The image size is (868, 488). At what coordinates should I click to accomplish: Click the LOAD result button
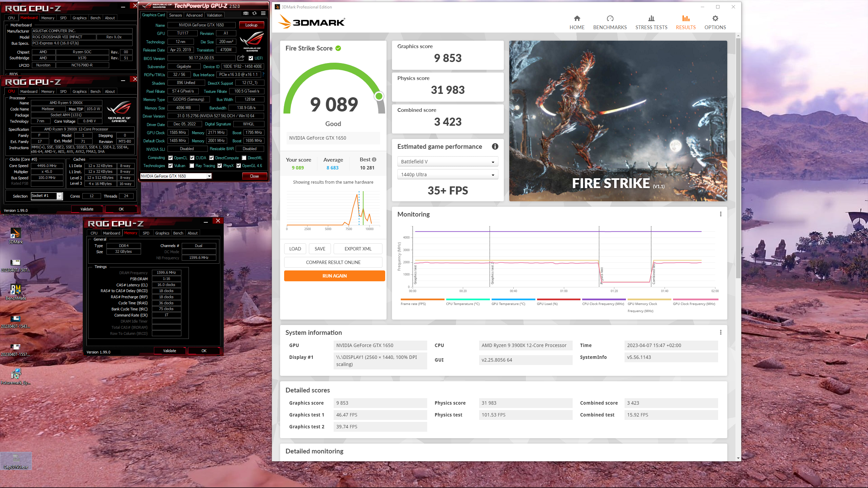[295, 249]
